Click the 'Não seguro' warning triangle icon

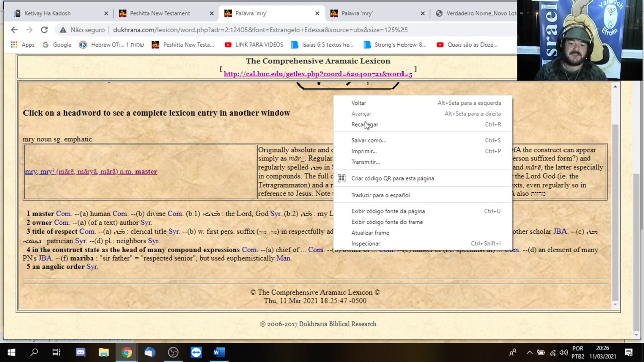pyautogui.click(x=63, y=30)
